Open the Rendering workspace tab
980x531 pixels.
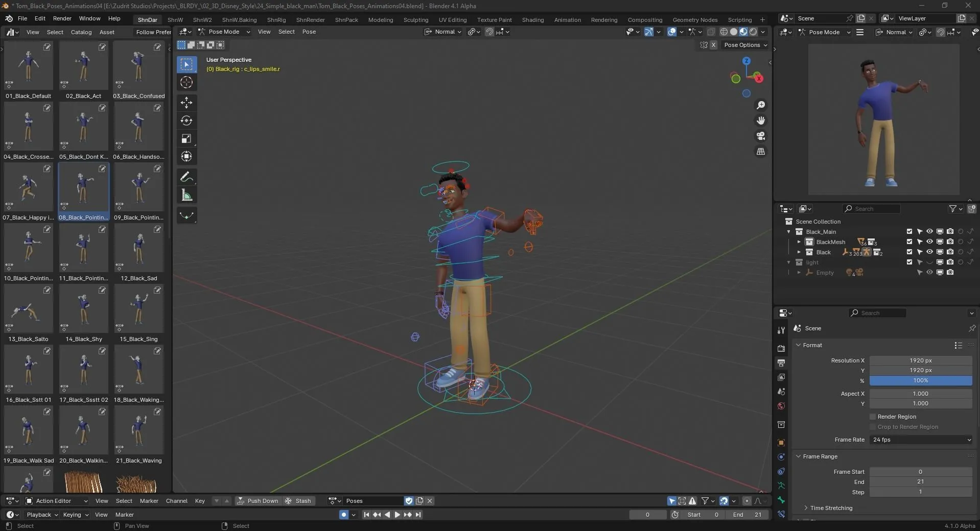pos(603,19)
